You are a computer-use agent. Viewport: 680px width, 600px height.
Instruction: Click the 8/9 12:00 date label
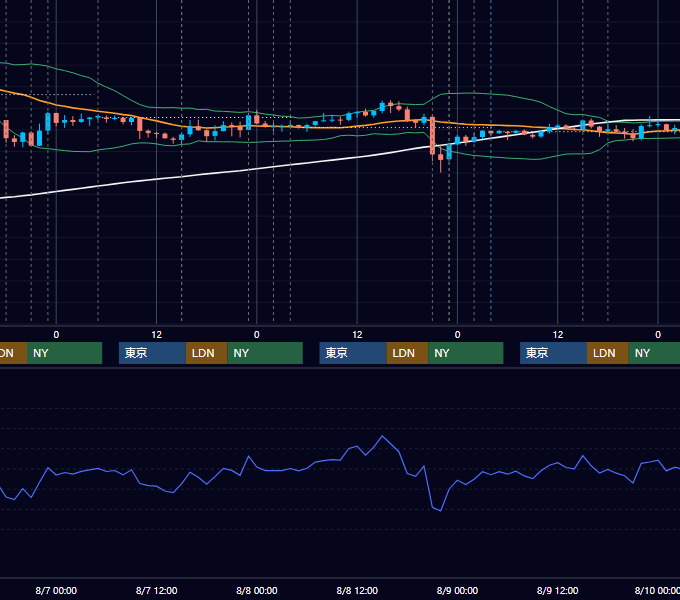tap(557, 590)
